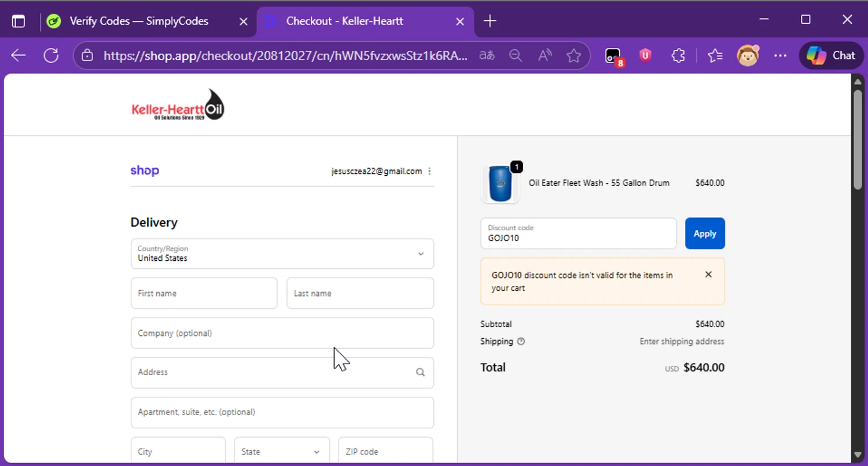Apply the discount code
The height and width of the screenshot is (466, 868).
(x=705, y=234)
